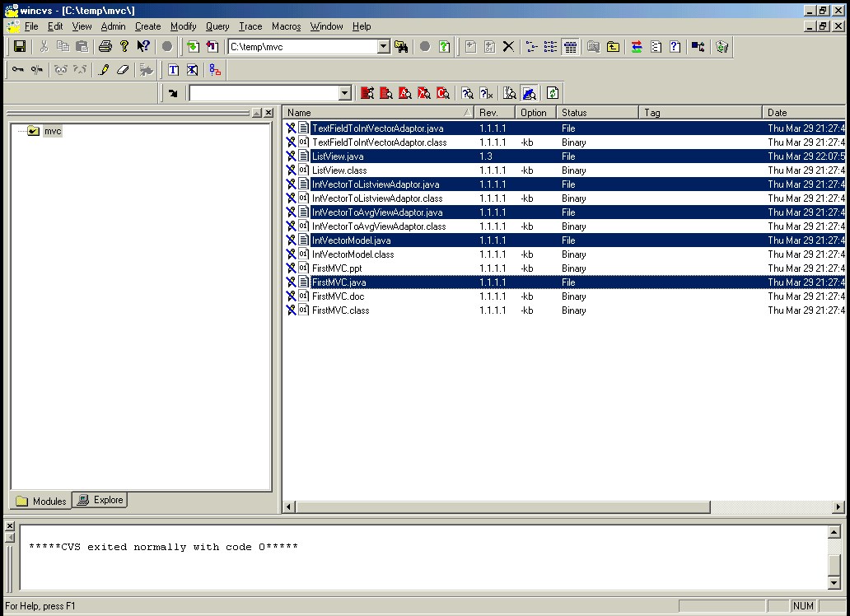Select FirstMVC.ppt in the file list

pyautogui.click(x=336, y=268)
